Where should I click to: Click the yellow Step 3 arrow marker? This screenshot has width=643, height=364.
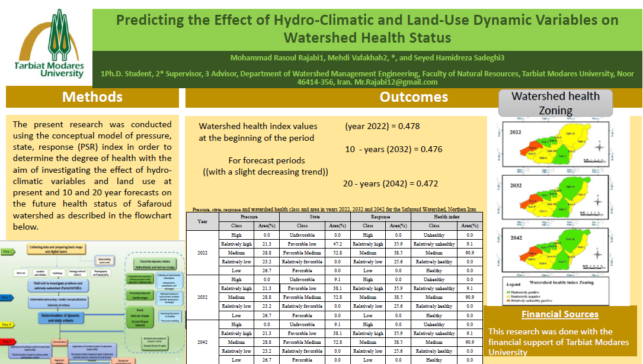click(7, 325)
